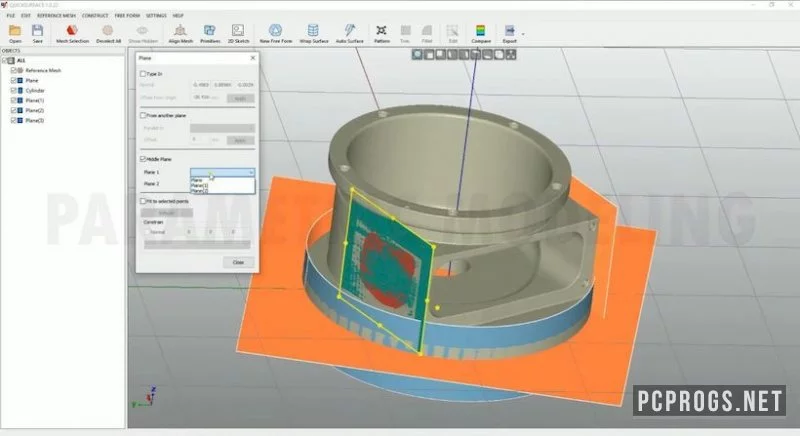This screenshot has height=436, width=800.
Task: Toggle the Cylinder object checkbox
Action: [14, 90]
